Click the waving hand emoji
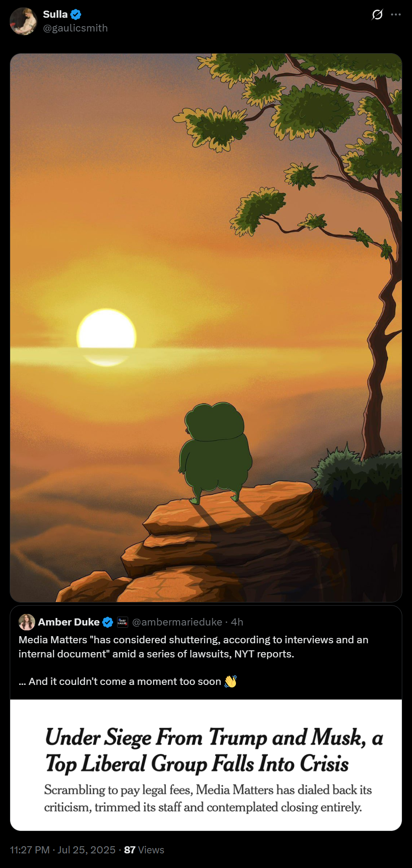This screenshot has width=412, height=868. pos(231,681)
